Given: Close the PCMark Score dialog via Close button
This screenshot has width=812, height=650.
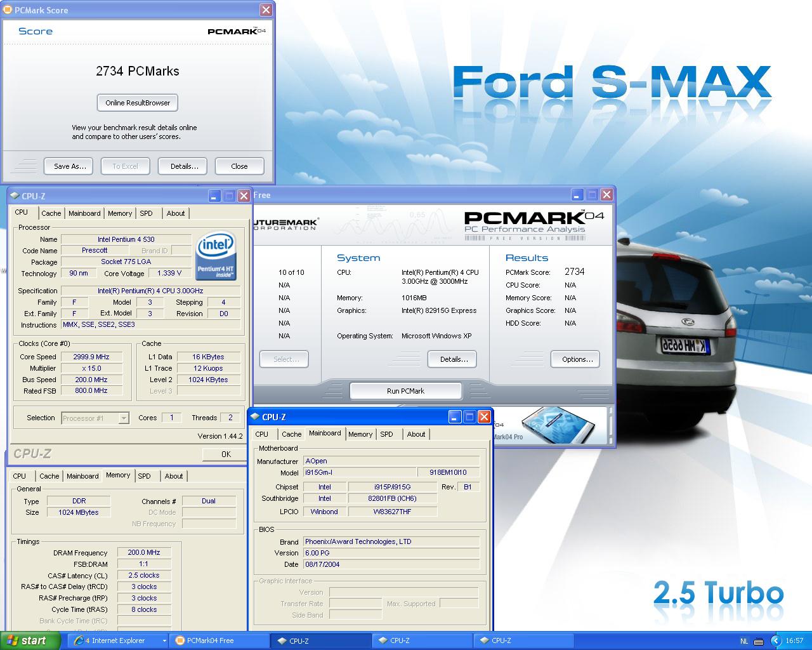Looking at the screenshot, I should 239,166.
